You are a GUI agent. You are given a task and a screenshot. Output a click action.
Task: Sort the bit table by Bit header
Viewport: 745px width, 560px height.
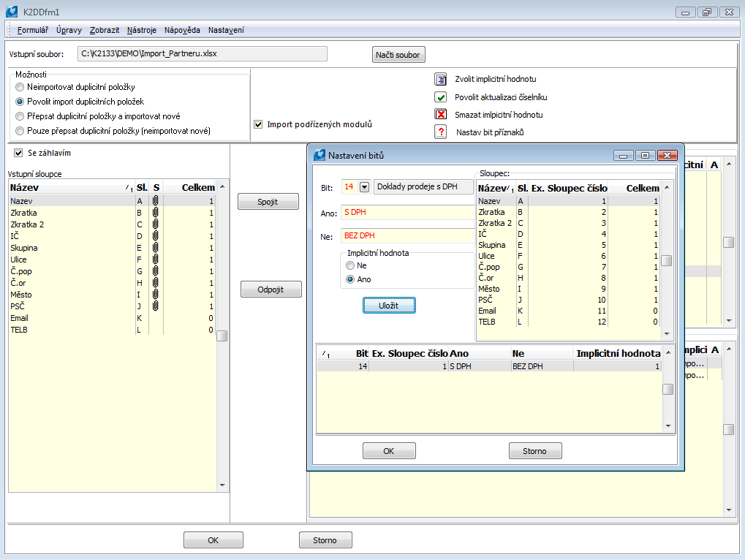(x=344, y=353)
